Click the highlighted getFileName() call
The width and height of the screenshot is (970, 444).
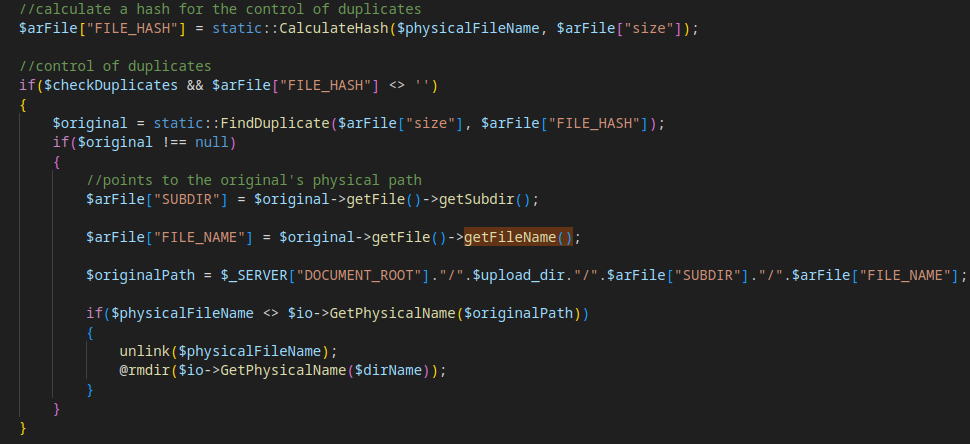(518, 237)
